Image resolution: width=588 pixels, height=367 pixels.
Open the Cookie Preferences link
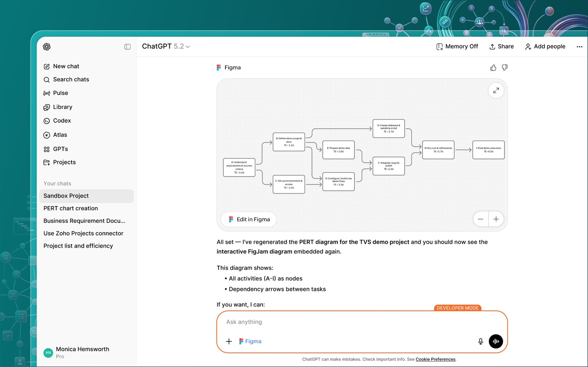click(435, 359)
